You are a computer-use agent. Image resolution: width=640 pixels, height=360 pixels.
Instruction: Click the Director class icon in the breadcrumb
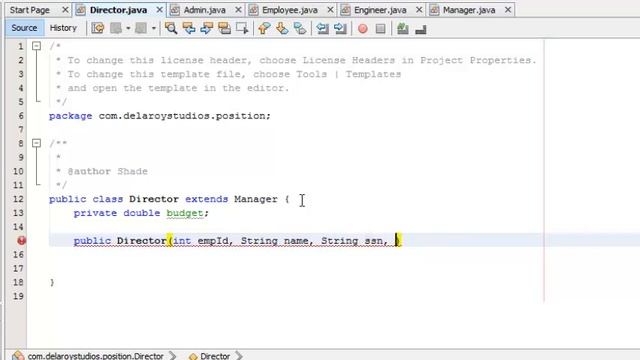click(x=193, y=356)
